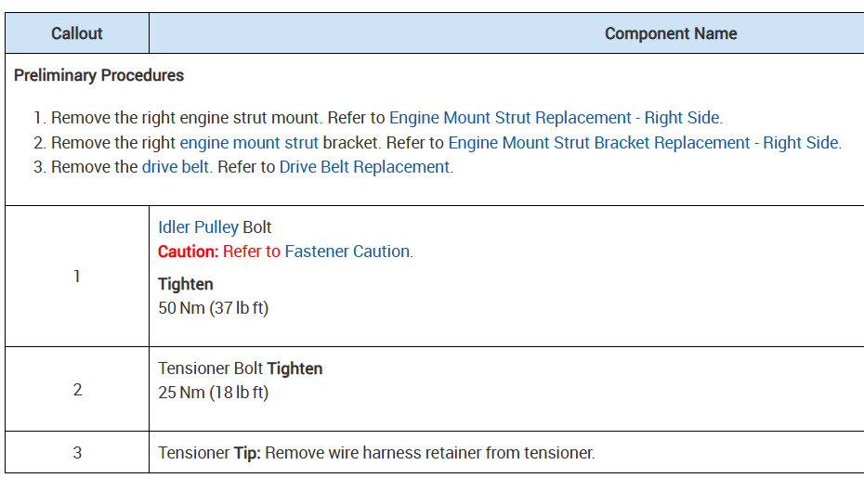The image size is (864, 504).
Task: Select callout number 2 cell
Action: coord(77,390)
